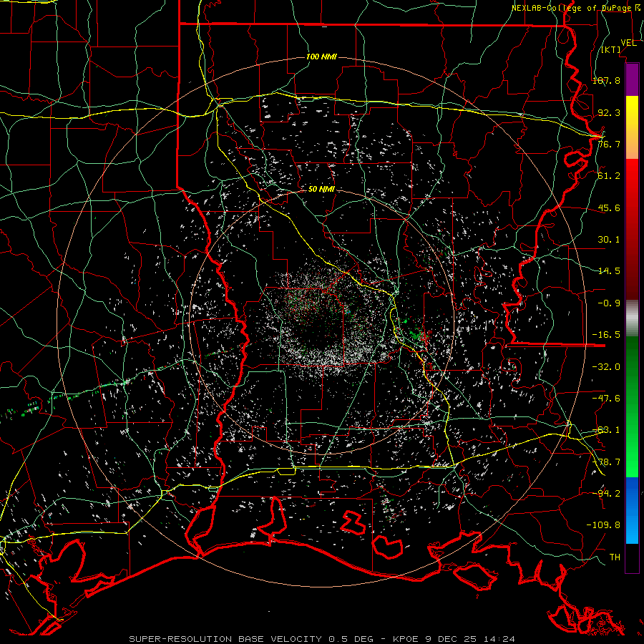Select the 14.5 scale value
The image size is (644, 644).
coord(609,271)
